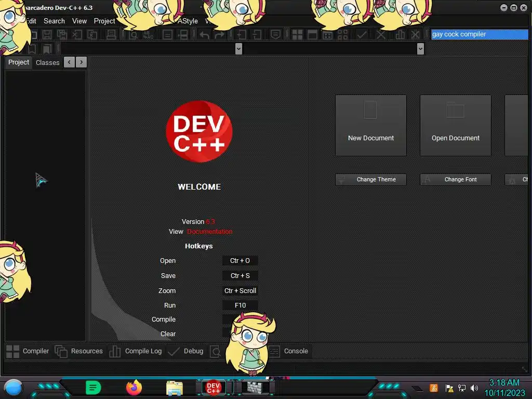Screen dimensions: 532x399
Task: Click the Save All toolbar icon
Action: click(x=62, y=34)
